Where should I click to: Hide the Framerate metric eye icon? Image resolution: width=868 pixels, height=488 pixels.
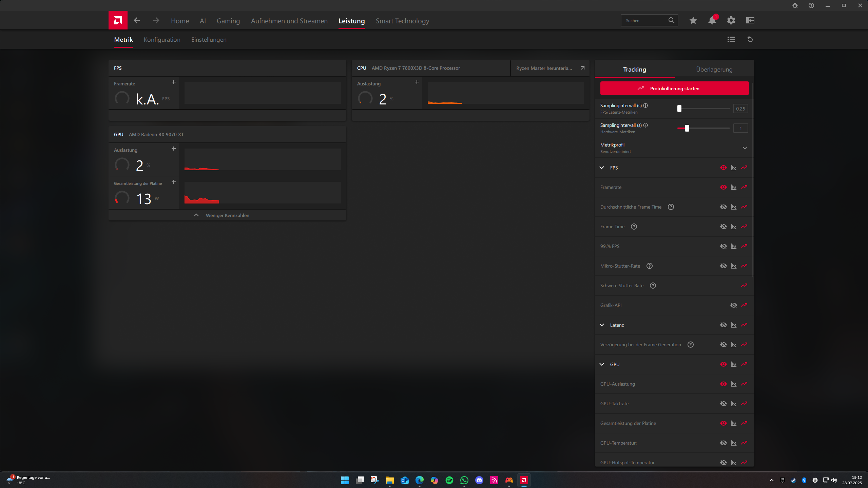[723, 187]
